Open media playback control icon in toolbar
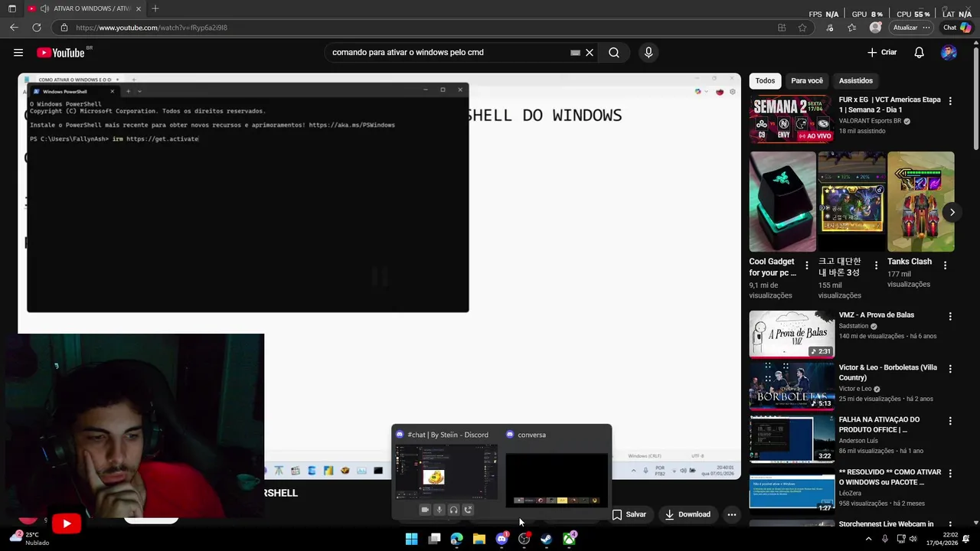Viewport: 980px width, 551px height. [830, 28]
